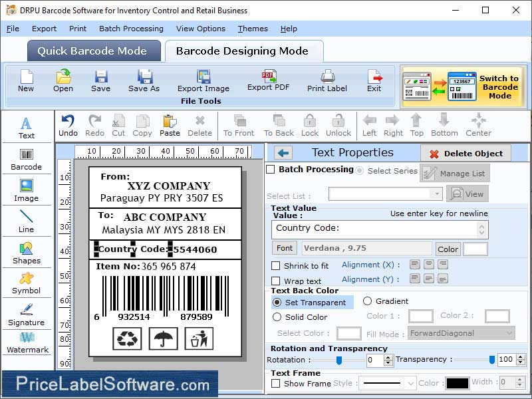This screenshot has width=532, height=399.
Task: Switch to Quick Barcode Mode tab
Action: point(93,51)
